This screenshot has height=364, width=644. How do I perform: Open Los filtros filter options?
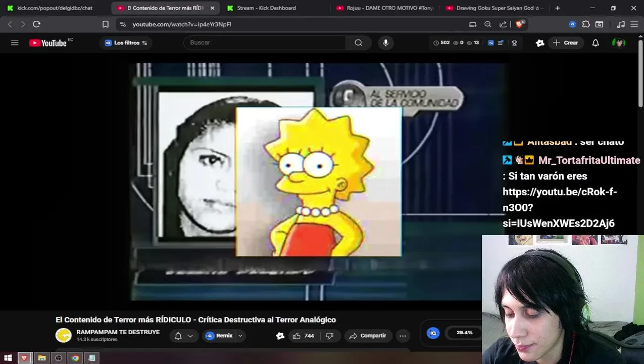coord(126,43)
